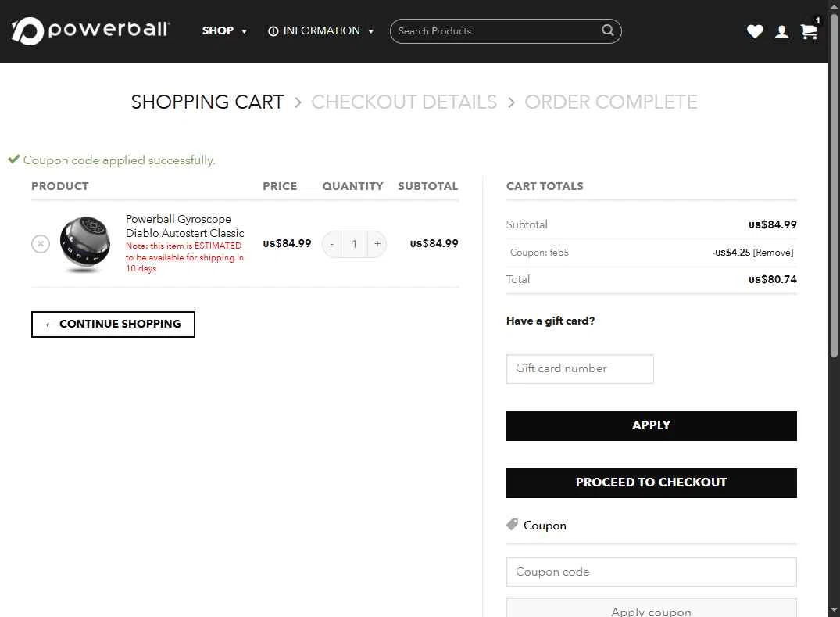840x617 pixels.
Task: Remove Powerball Gyroscope from cart
Action: click(x=41, y=244)
